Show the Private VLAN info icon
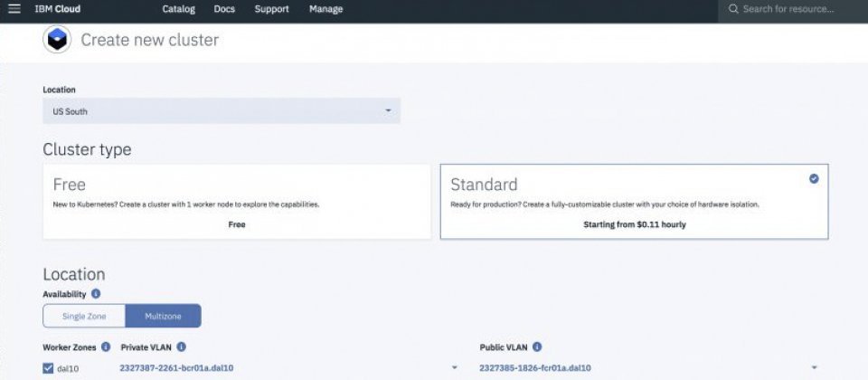The height and width of the screenshot is (380, 868). tap(181, 347)
